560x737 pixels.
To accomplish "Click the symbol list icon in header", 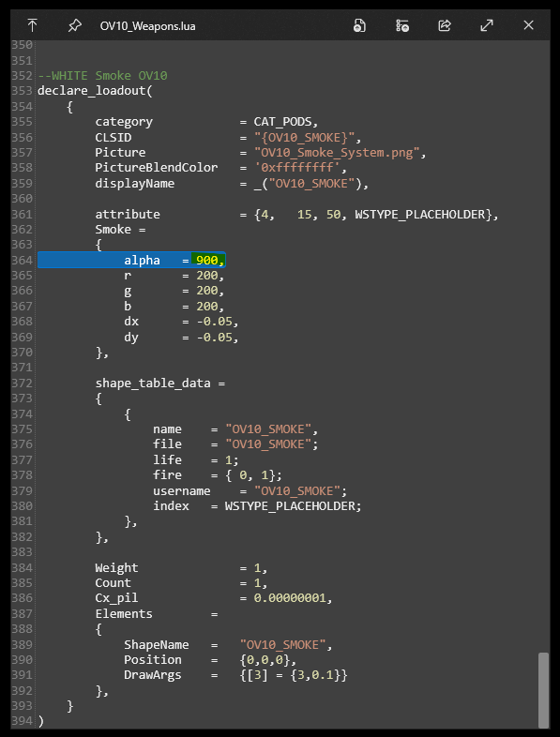I will pyautogui.click(x=402, y=25).
